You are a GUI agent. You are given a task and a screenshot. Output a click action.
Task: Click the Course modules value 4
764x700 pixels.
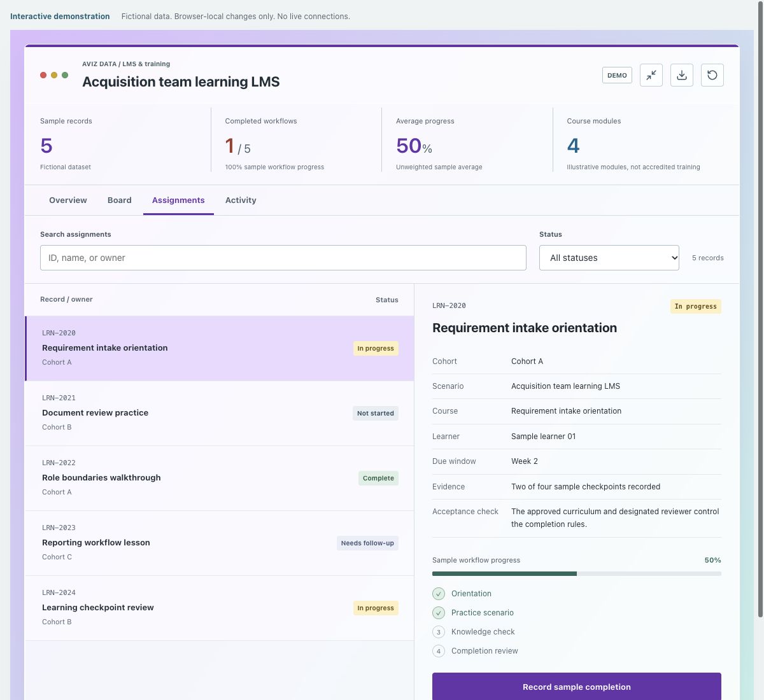[x=573, y=146]
